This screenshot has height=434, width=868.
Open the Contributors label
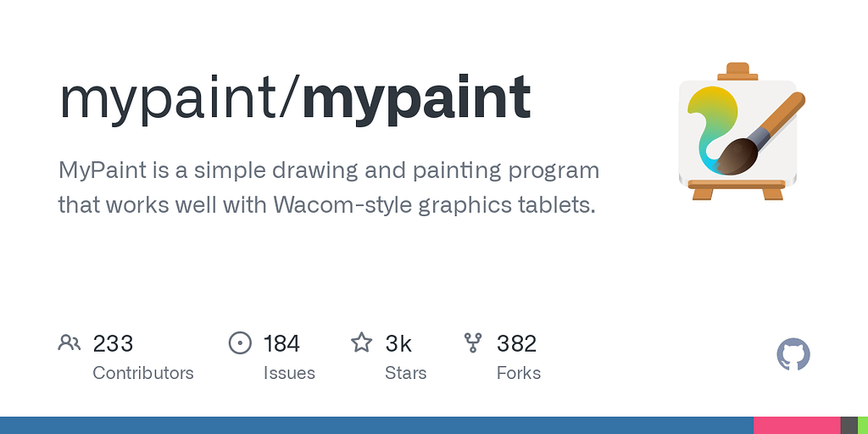[x=142, y=373]
